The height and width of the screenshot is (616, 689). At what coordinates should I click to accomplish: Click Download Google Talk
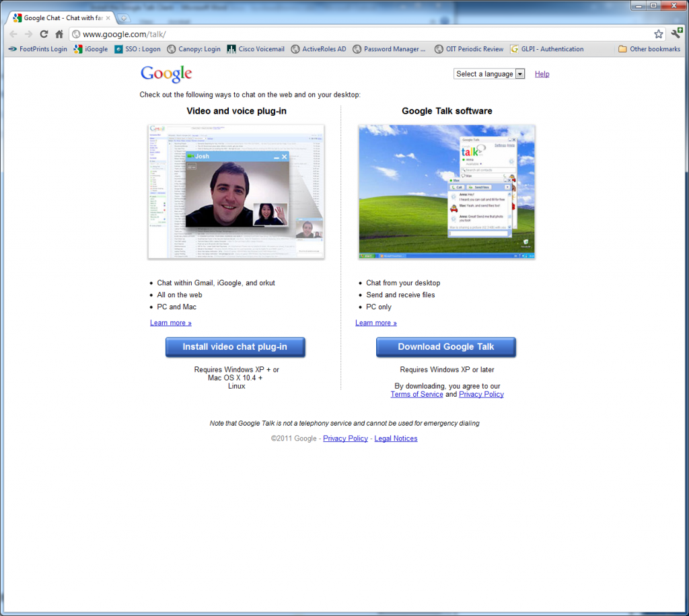[x=445, y=347]
